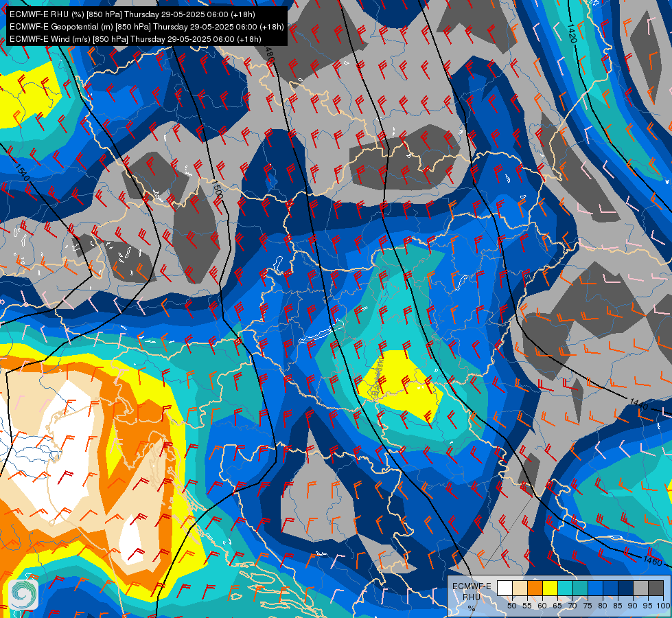The width and height of the screenshot is (672, 618).
Task: Select the dark gray 95–100% legend swatch
Action: (656, 588)
